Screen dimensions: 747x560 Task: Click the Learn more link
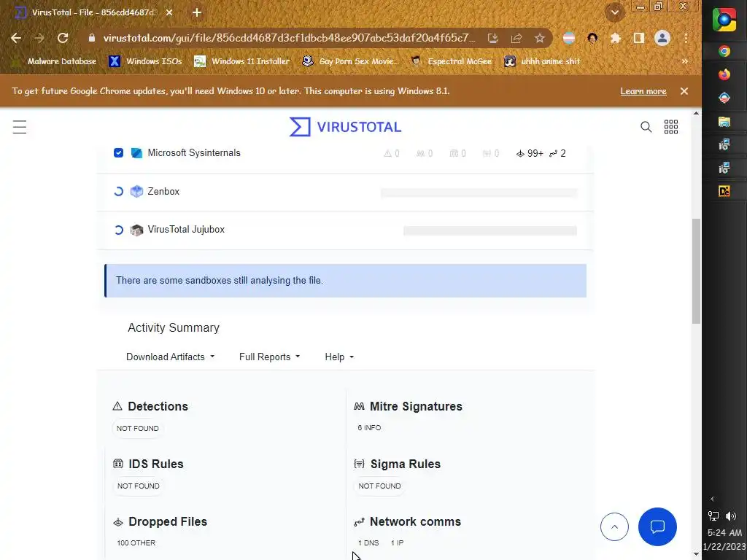coord(643,91)
